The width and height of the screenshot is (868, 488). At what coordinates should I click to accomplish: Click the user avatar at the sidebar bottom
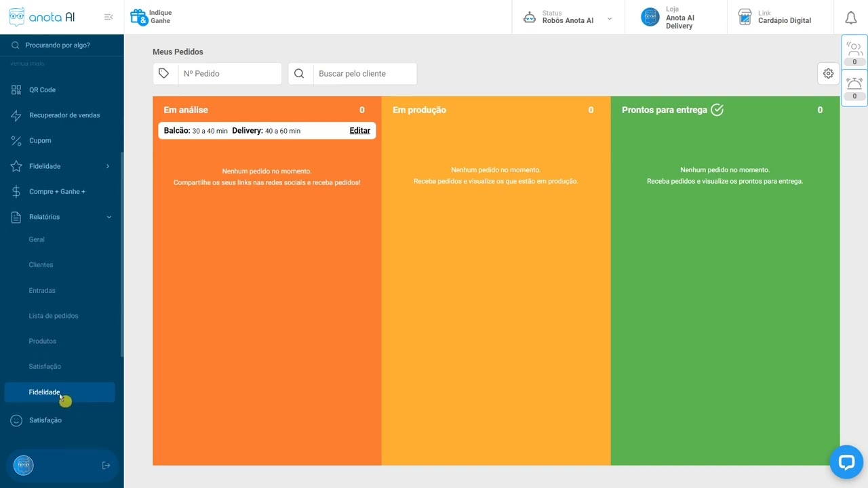click(24, 465)
